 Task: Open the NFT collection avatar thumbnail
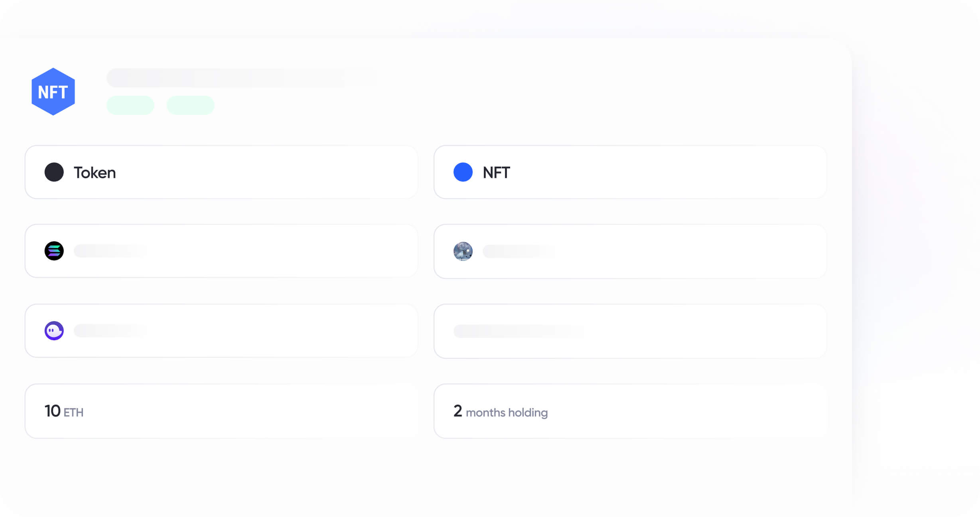463,251
